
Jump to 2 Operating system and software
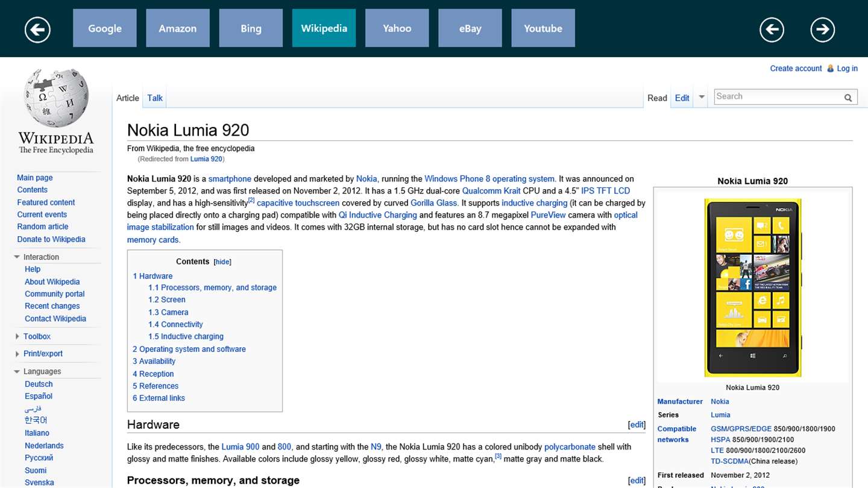189,349
